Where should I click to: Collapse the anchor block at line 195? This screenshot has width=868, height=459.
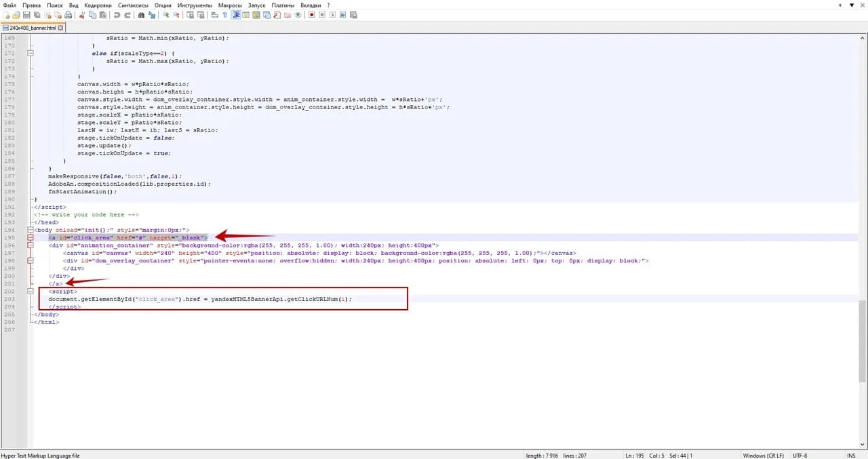point(31,238)
